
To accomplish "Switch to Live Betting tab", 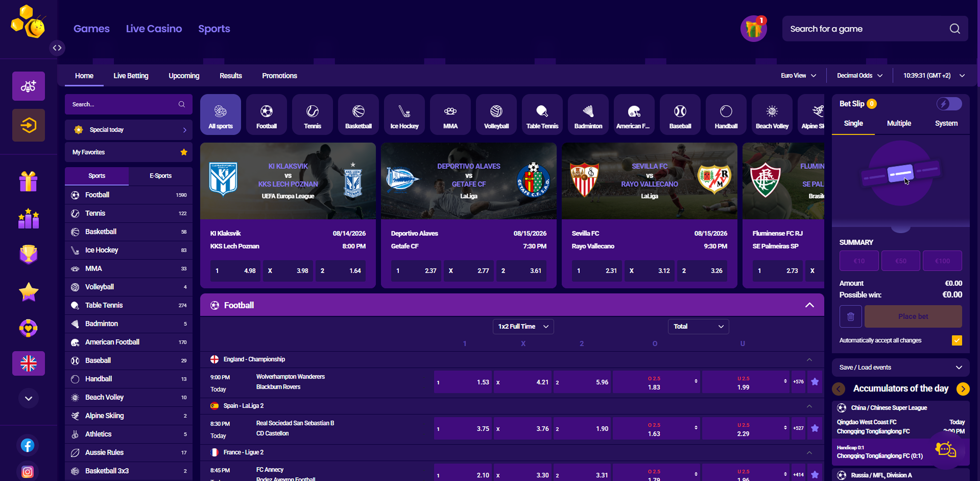I will [x=131, y=75].
